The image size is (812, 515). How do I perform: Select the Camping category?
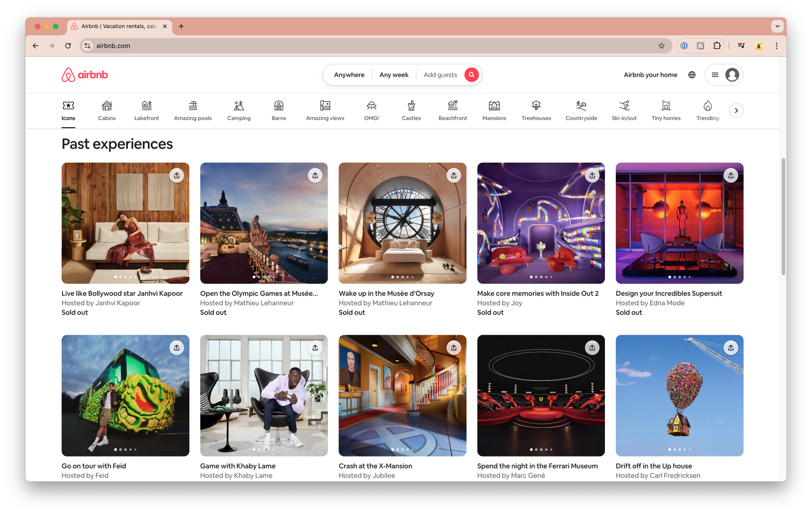(239, 111)
